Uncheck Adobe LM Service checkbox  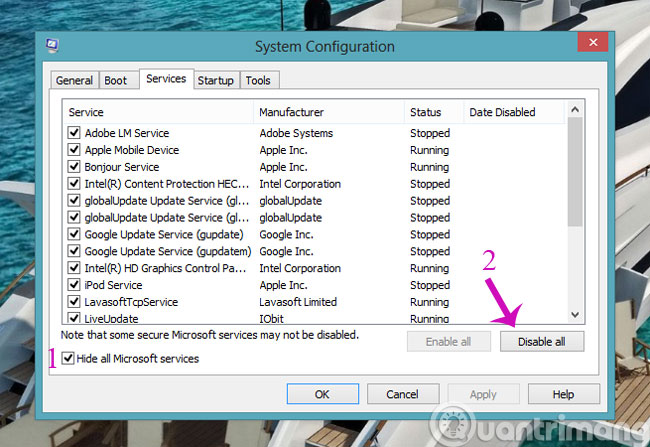click(74, 133)
